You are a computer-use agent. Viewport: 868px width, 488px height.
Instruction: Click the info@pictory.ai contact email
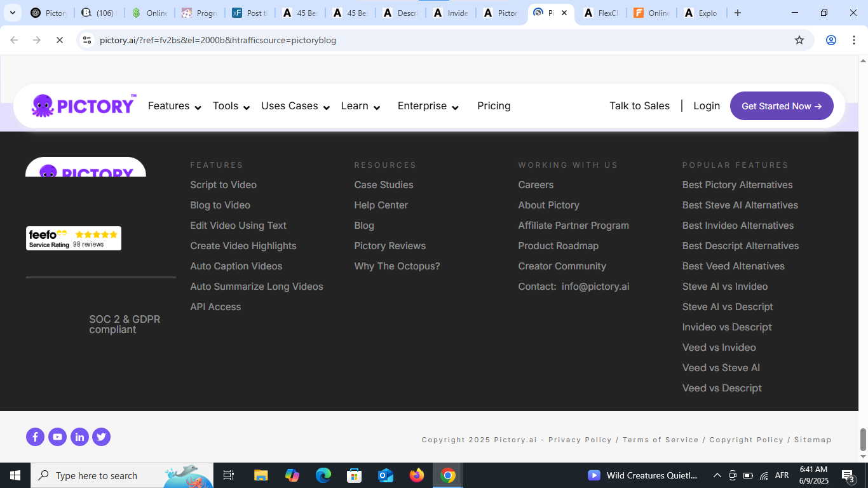595,287
